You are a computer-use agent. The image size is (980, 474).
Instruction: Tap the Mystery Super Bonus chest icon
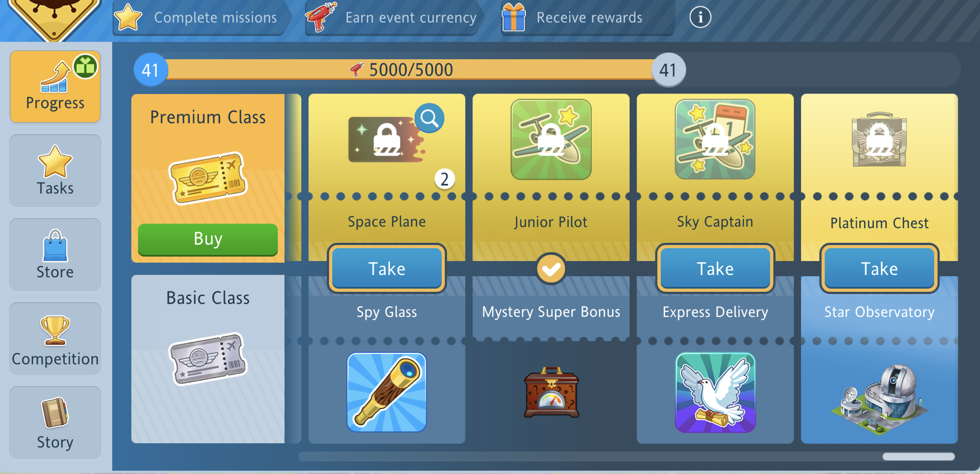click(x=551, y=392)
